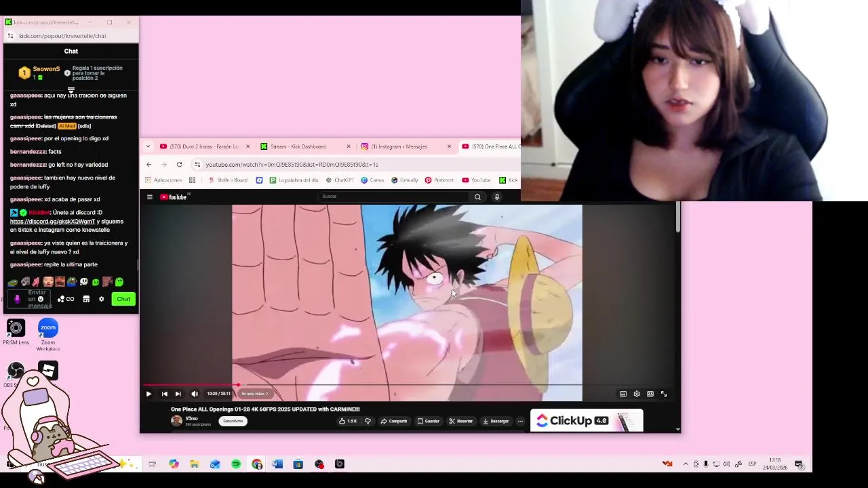Click the YouTube search magnifier button

477,197
